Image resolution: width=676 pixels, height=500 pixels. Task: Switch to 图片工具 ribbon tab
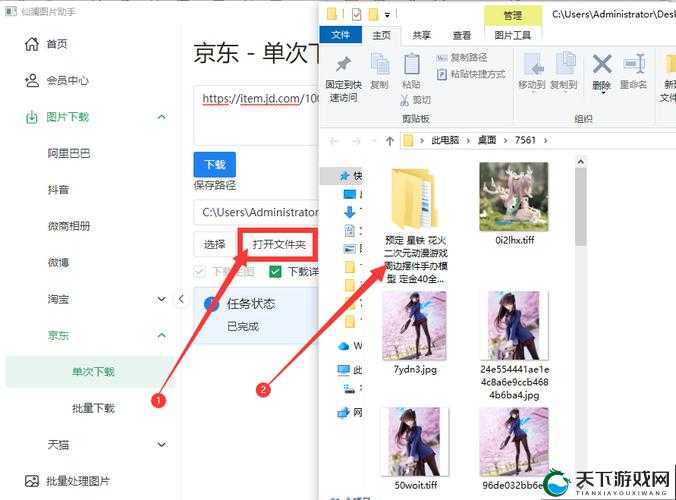tap(513, 35)
